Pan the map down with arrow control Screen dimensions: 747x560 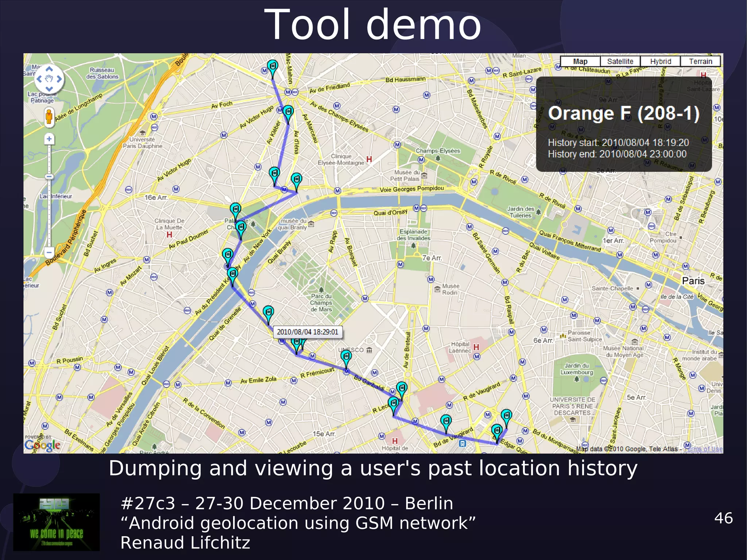pos(49,89)
